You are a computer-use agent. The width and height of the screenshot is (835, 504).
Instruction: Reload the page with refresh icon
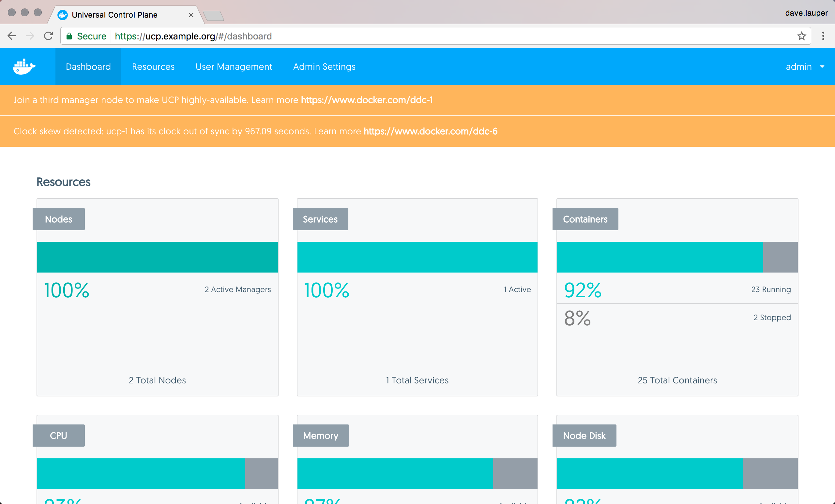(x=49, y=36)
